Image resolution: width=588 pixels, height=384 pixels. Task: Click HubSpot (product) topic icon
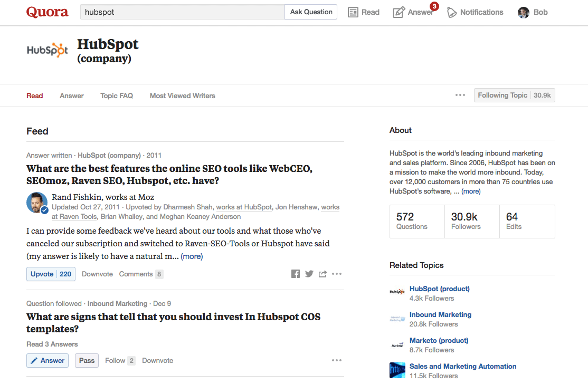(397, 292)
